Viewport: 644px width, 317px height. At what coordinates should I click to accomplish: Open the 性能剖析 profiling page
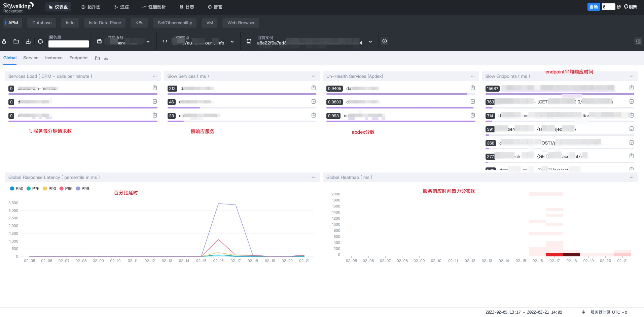click(154, 7)
